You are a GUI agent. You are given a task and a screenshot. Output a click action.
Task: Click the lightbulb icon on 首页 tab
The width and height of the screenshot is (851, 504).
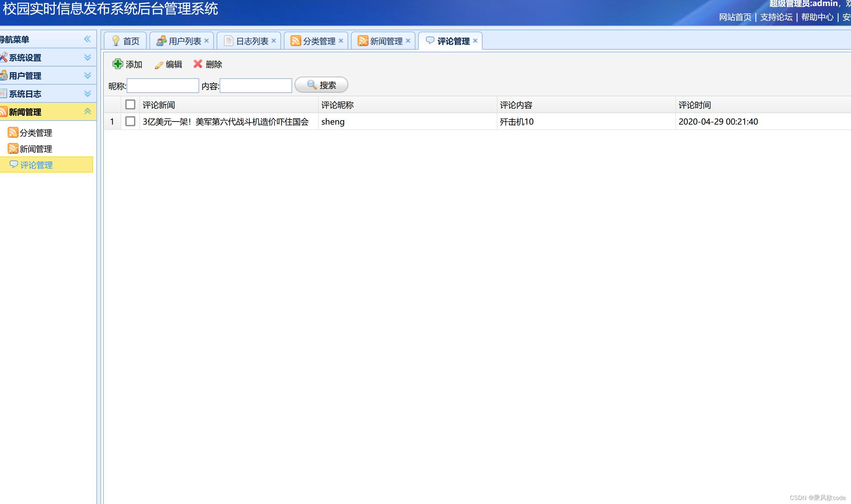click(x=116, y=40)
